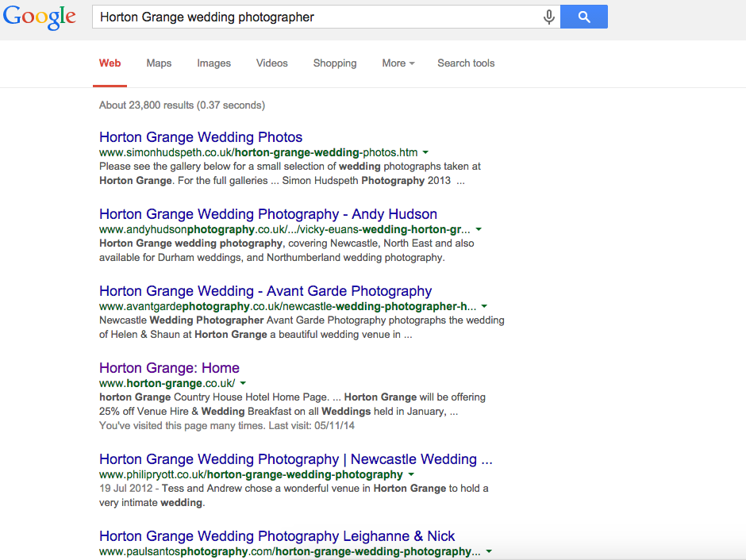Click the 'very intimate wedding.' snippet line
The height and width of the screenshot is (560, 746).
click(x=152, y=502)
